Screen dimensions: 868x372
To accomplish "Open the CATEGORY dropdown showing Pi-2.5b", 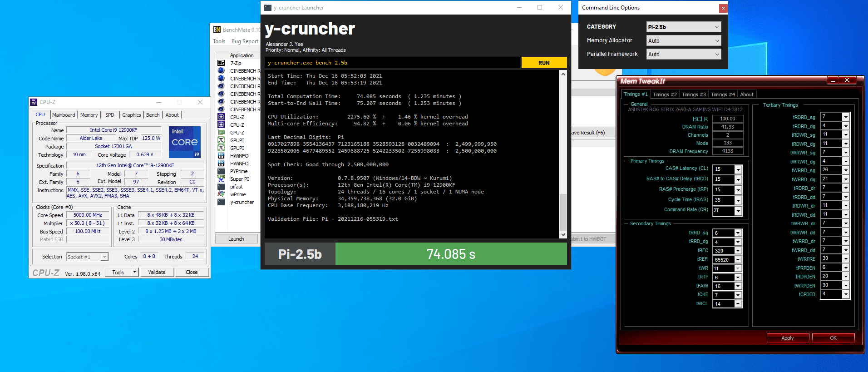I will point(684,27).
